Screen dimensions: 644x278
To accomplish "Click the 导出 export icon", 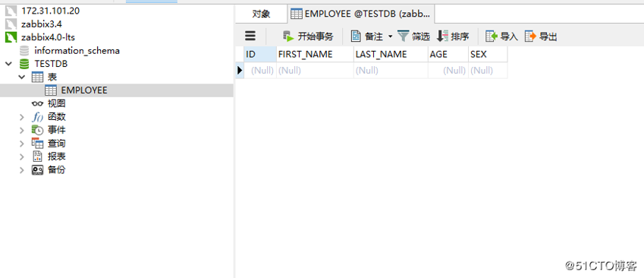I will click(530, 36).
